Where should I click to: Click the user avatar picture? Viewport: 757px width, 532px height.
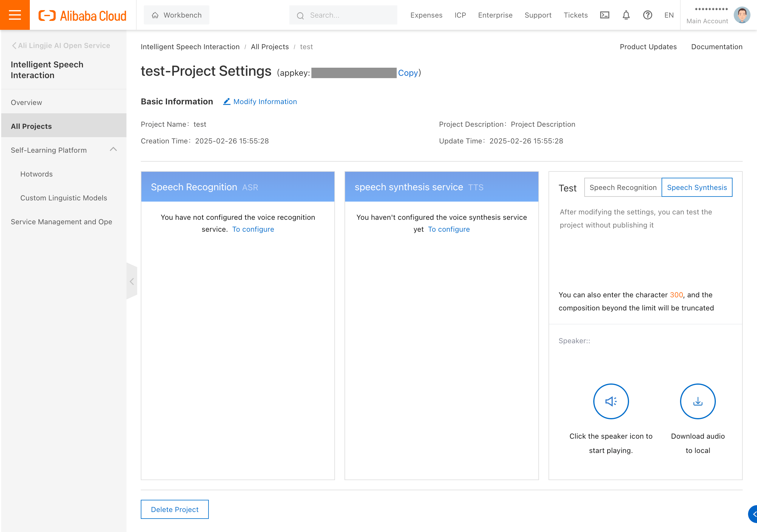pyautogui.click(x=741, y=15)
